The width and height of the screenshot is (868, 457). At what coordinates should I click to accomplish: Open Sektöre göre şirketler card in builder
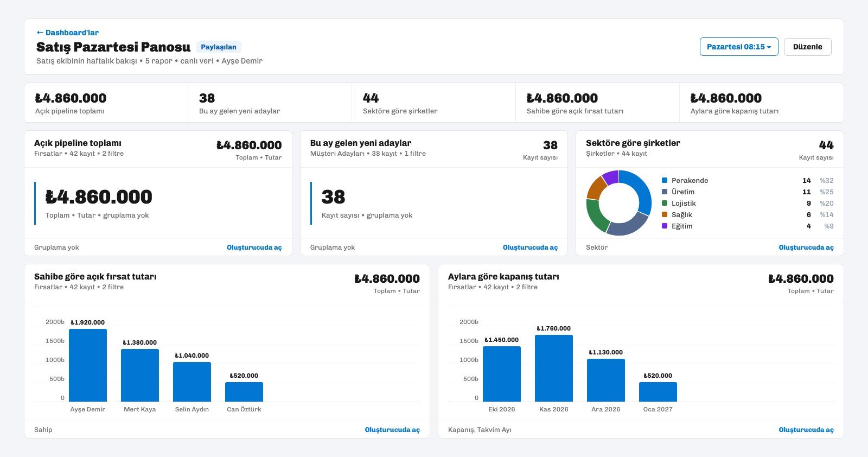pos(806,247)
